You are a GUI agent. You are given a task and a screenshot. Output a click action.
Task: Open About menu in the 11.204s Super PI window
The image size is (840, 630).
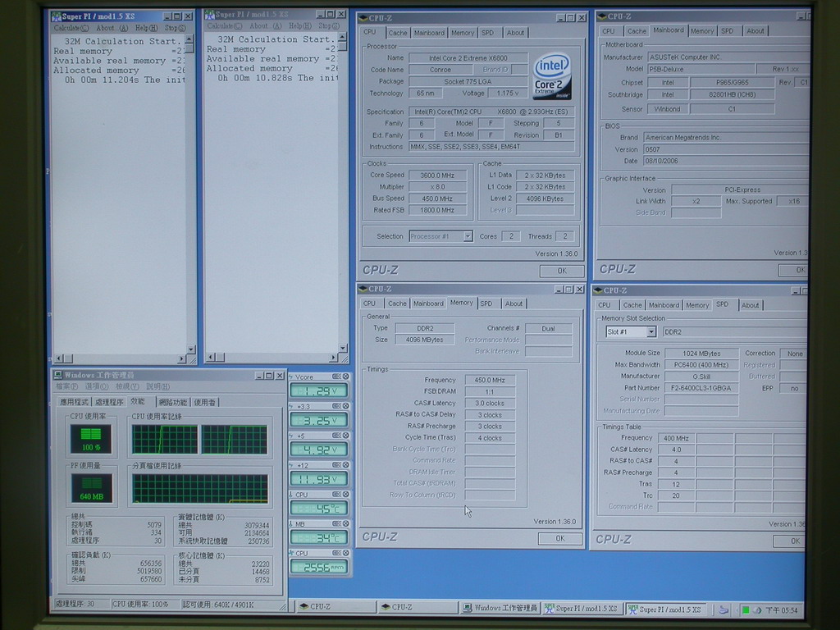coord(112,28)
